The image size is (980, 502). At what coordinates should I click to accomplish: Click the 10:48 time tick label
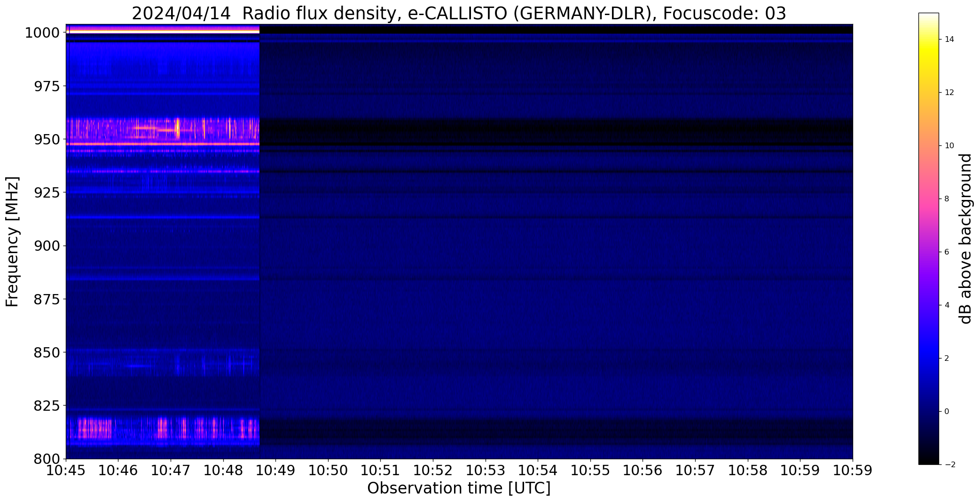(x=223, y=470)
